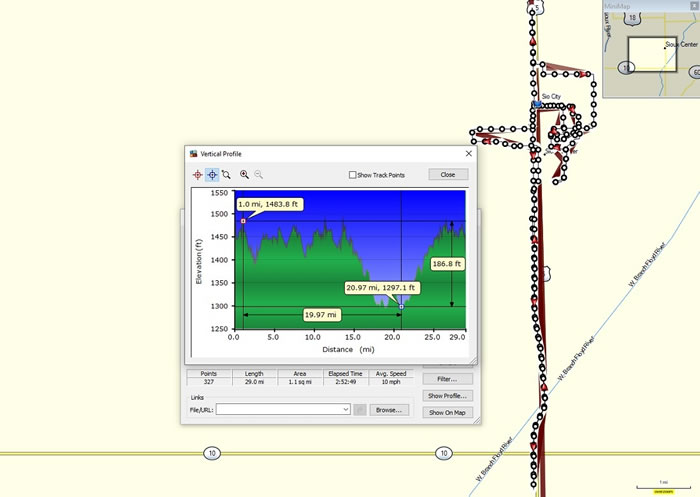Click the white viewport rectangle in MiniMap
Viewport: 700px width, 497px height.
(x=652, y=54)
